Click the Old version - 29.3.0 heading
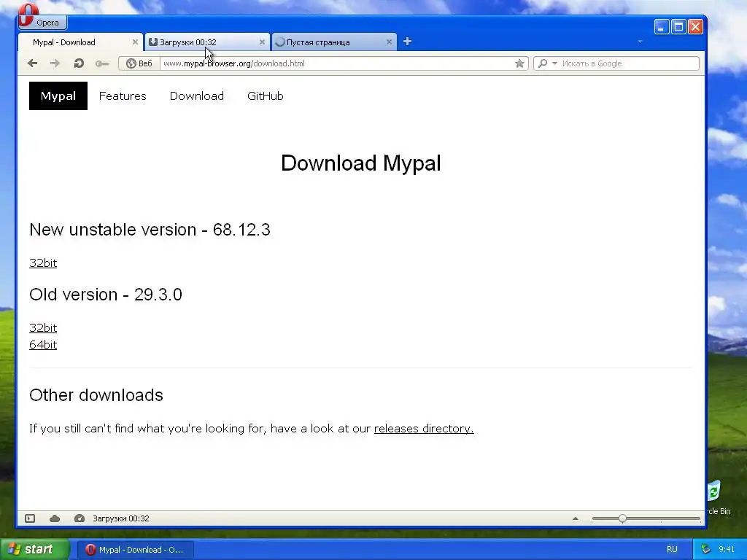This screenshot has height=560, width=747. 106,295
